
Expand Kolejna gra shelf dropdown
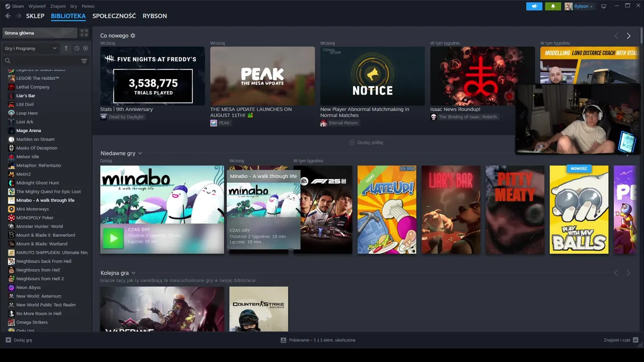tap(133, 273)
